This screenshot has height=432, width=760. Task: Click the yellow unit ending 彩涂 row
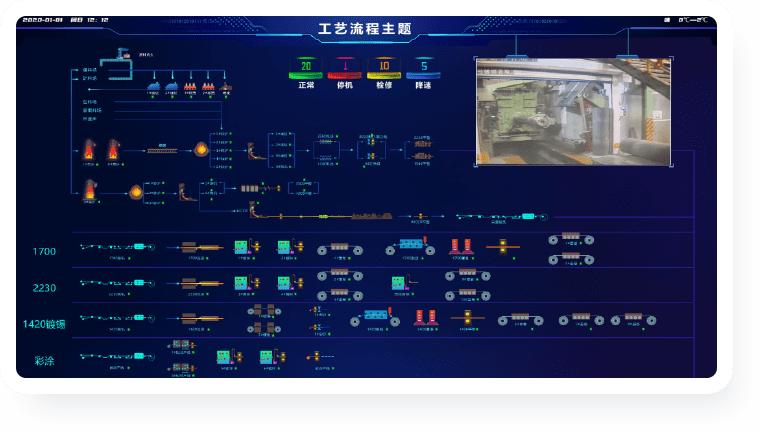pyautogui.click(x=320, y=357)
